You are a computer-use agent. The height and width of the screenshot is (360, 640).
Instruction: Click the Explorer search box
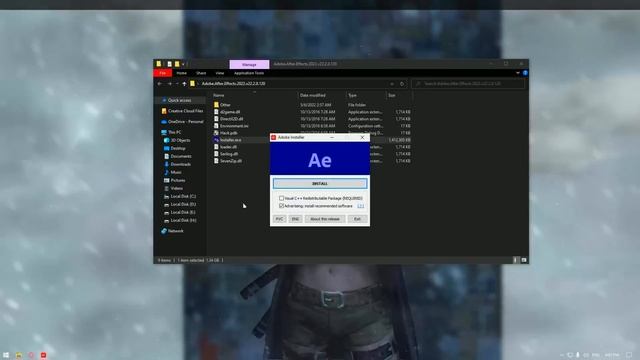(468, 84)
